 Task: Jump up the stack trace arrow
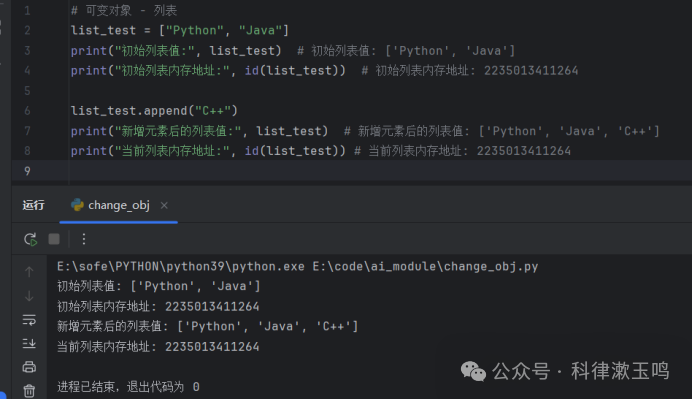29,272
